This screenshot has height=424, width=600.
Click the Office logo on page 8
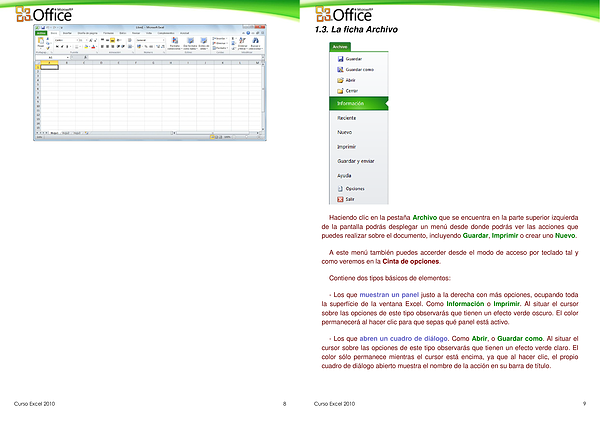click(x=44, y=15)
